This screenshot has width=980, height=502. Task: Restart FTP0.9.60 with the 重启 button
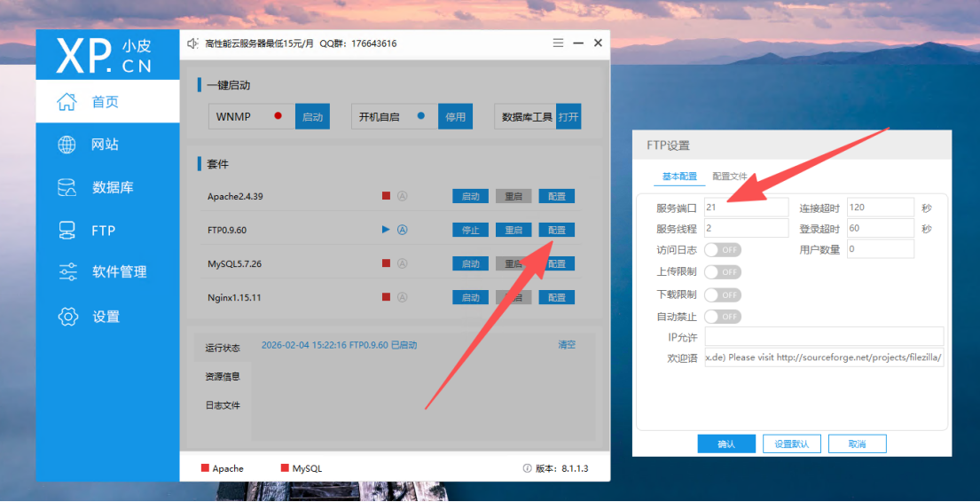[x=514, y=230]
